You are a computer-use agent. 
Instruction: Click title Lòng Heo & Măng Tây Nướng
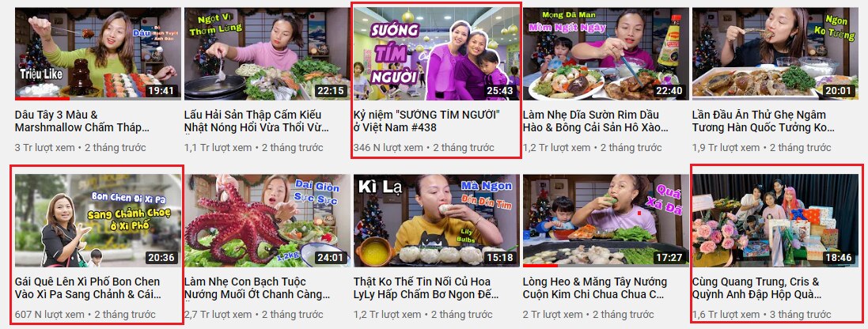coord(596,289)
